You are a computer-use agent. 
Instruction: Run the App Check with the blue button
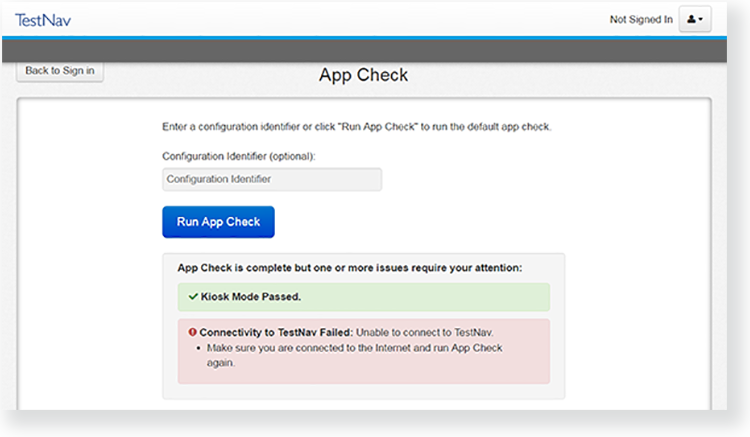[x=218, y=222]
